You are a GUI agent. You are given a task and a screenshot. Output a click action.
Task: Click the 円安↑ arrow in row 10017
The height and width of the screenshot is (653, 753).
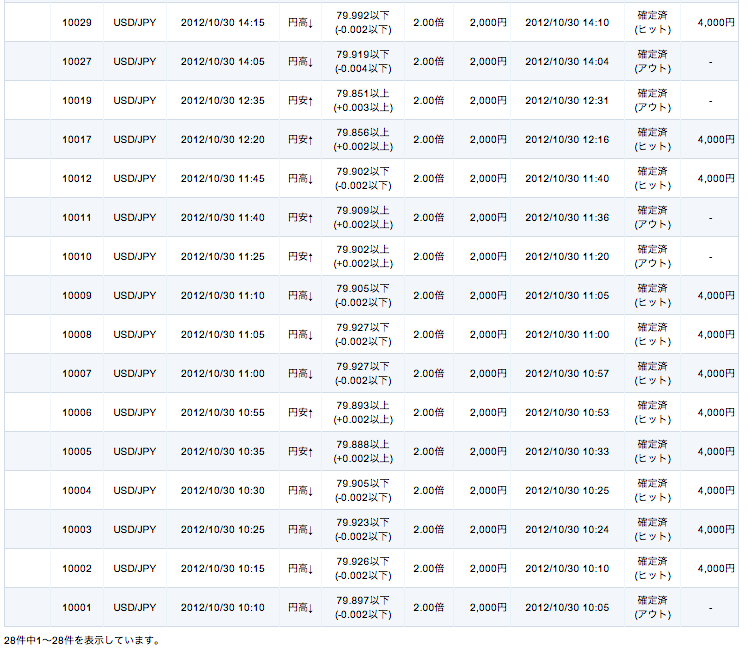tap(300, 139)
